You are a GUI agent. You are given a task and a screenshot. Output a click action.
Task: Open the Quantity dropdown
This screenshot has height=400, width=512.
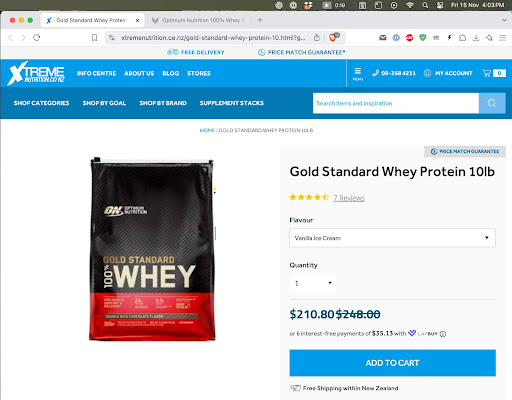pyautogui.click(x=313, y=283)
